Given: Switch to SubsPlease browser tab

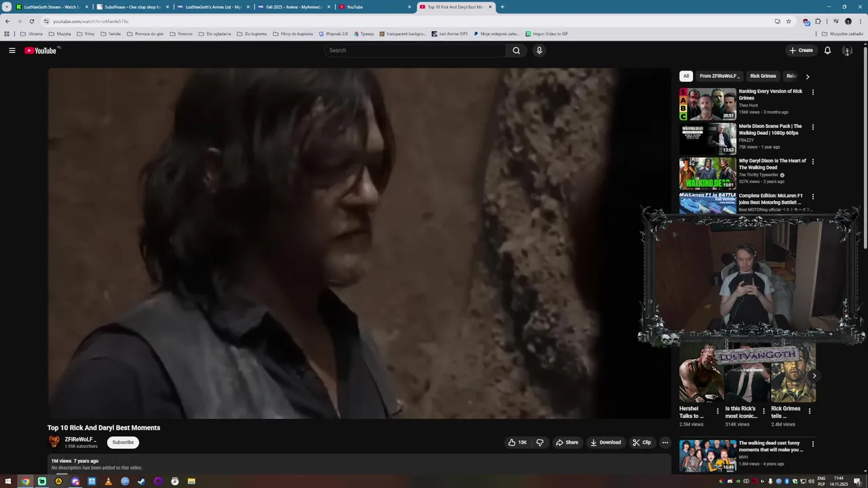Looking at the screenshot, I should coord(132,7).
